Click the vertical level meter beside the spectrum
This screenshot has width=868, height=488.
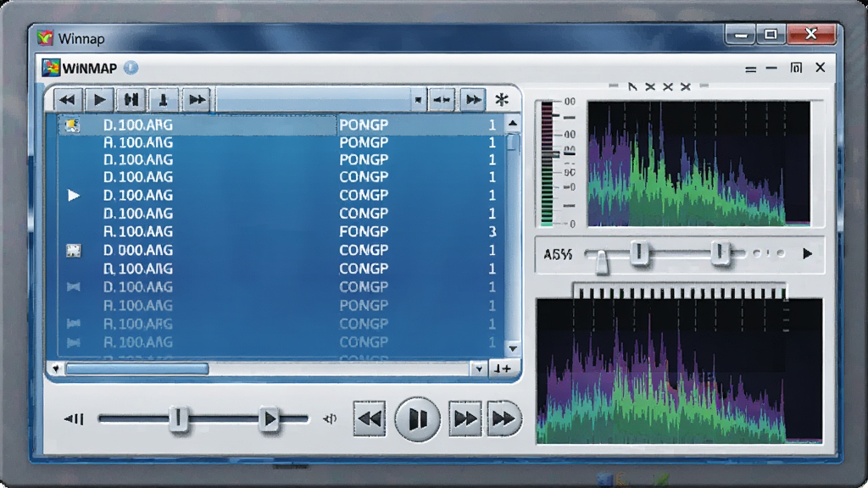click(x=547, y=164)
